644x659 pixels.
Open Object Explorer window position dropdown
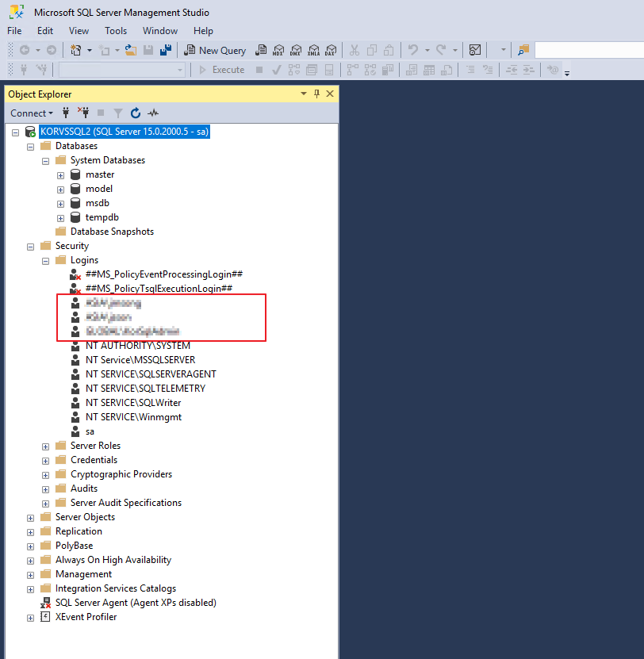[304, 94]
